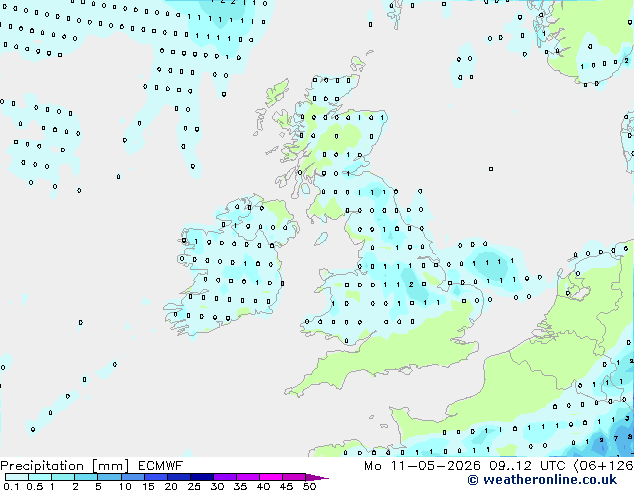Click the over-50 mm legend arrow tip
Screen dimensions: 634x490
317,477
